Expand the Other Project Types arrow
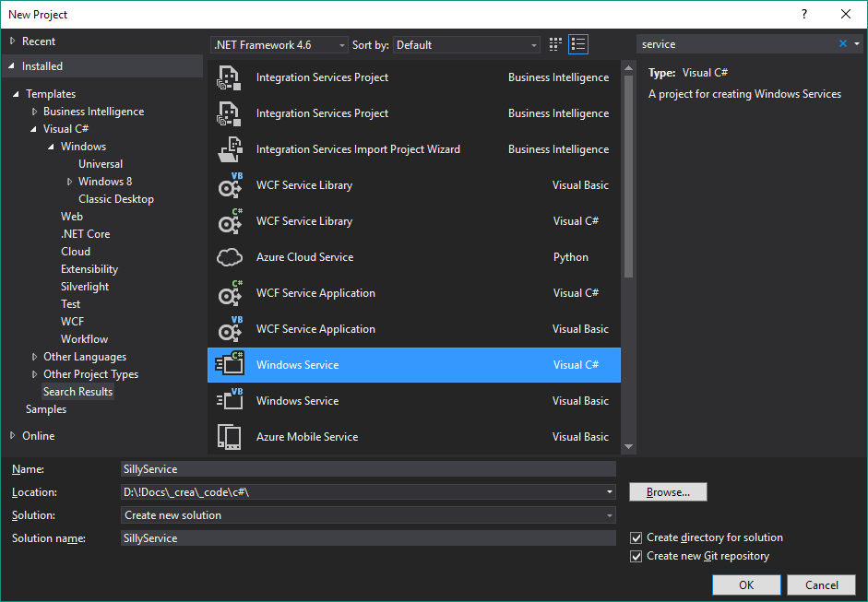Screen dimensions: 868x602 pyautogui.click(x=34, y=374)
